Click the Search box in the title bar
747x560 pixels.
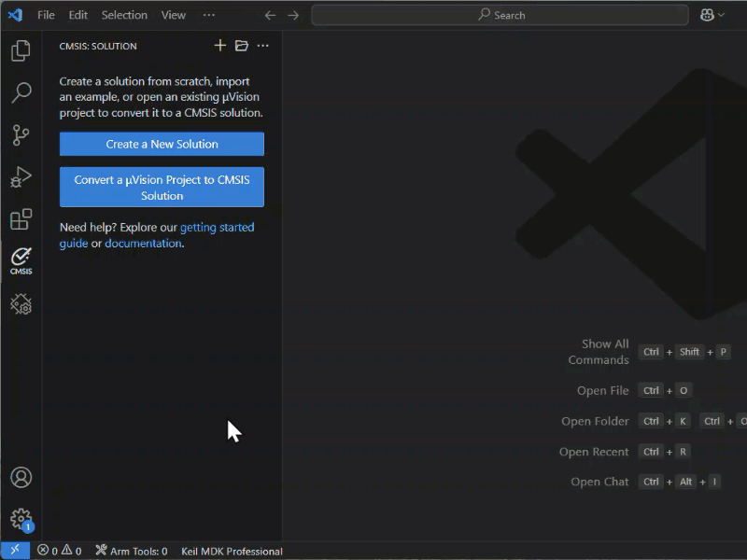500,14
